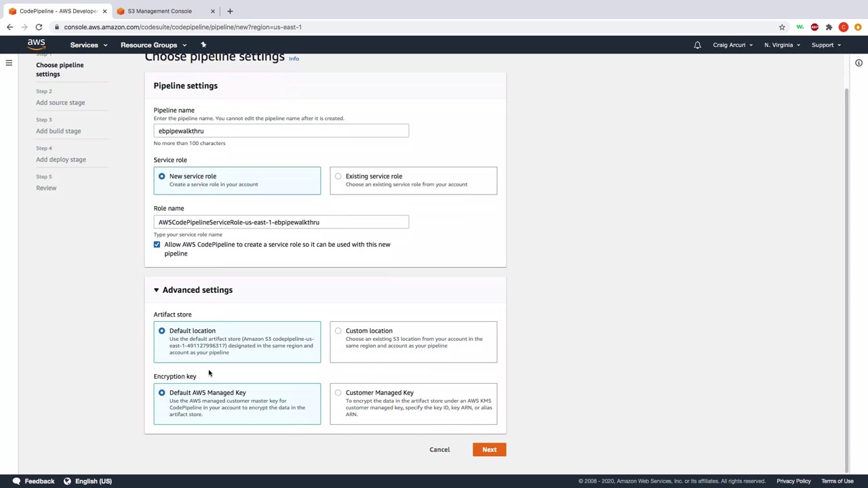Click the 'Type your service role name' hint
868x488 pixels.
pyautogui.click(x=188, y=235)
